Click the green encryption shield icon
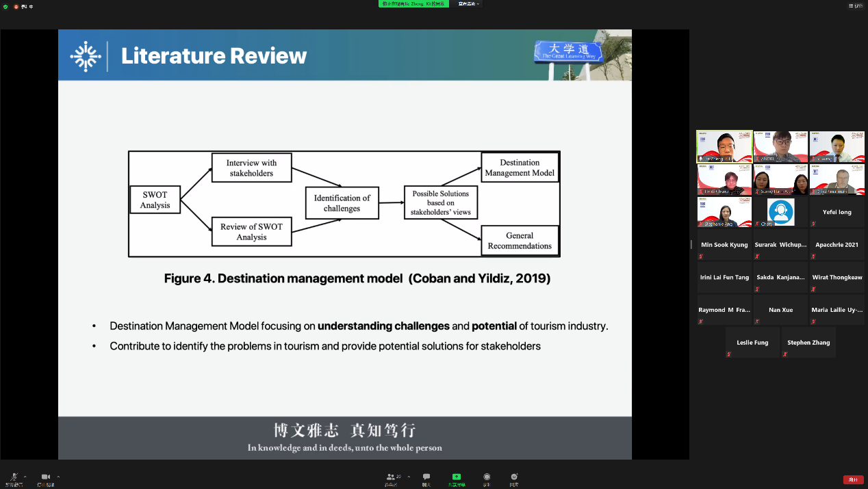868x489 pixels. [x=5, y=6]
